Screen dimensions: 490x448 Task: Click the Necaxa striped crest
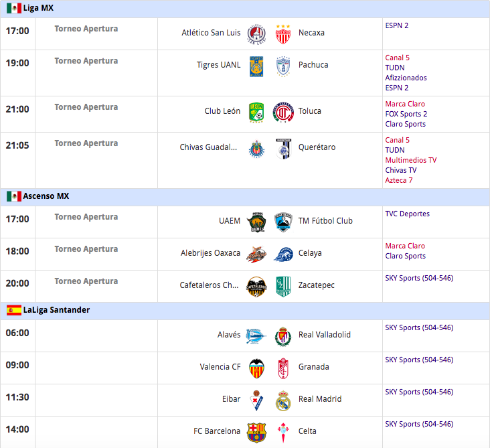[x=283, y=34]
